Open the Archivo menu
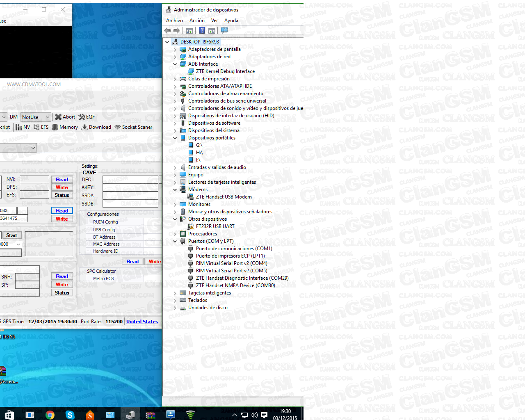This screenshot has width=525, height=420. (174, 21)
